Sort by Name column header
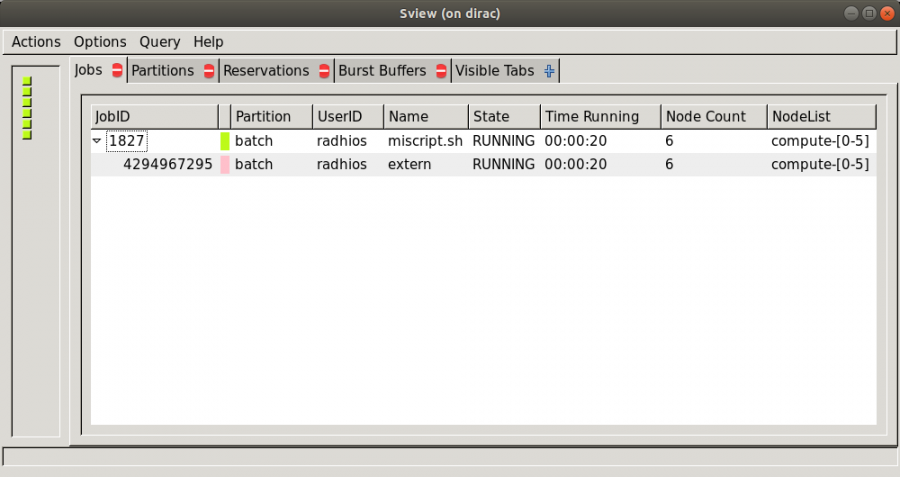 point(426,117)
